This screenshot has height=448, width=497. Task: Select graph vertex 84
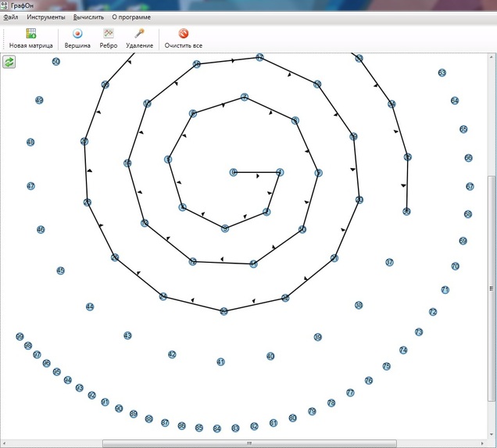(x=216, y=428)
